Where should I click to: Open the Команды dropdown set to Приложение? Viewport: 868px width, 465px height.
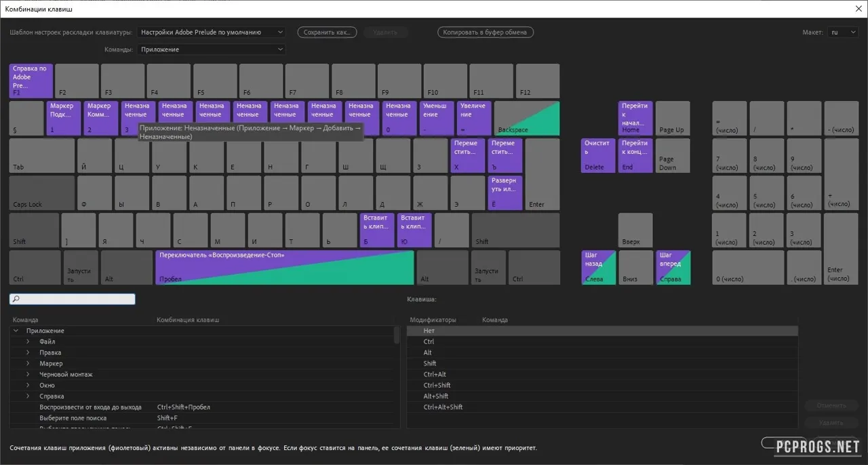click(212, 49)
